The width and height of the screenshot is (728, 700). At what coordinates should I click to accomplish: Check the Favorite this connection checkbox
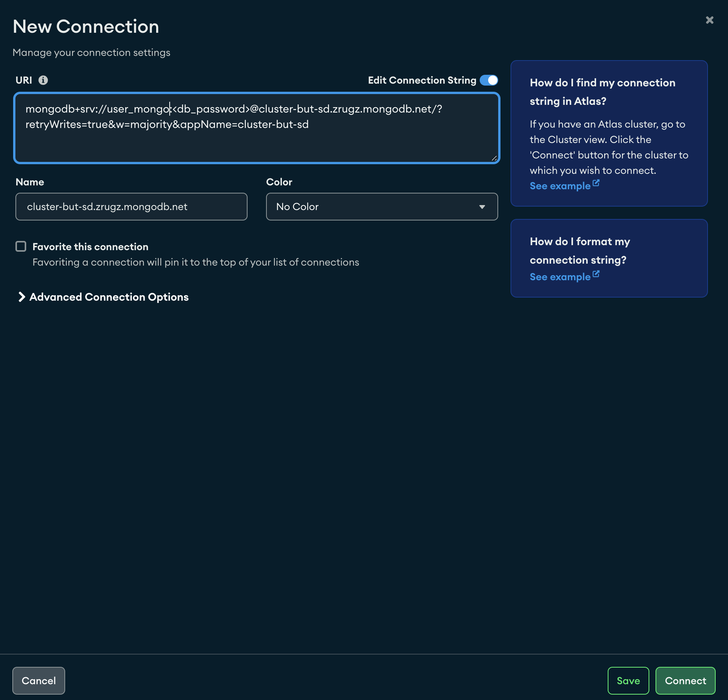point(21,246)
